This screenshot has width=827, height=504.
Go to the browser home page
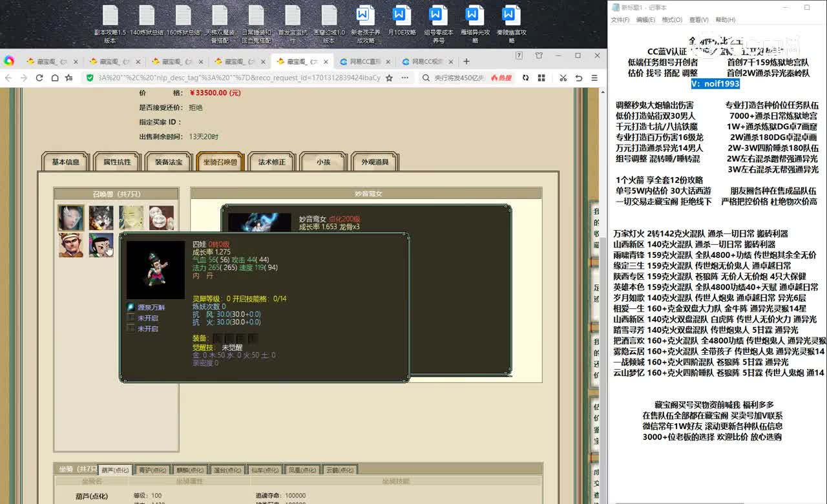coord(55,78)
